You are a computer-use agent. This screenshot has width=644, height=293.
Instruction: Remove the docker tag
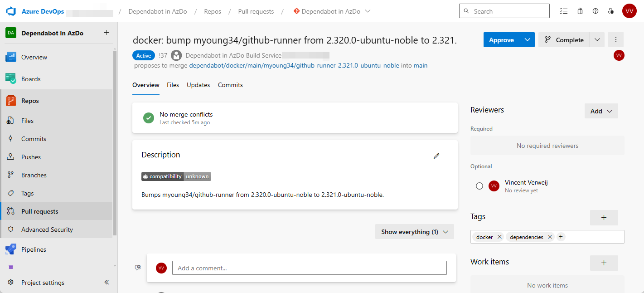coord(499,237)
